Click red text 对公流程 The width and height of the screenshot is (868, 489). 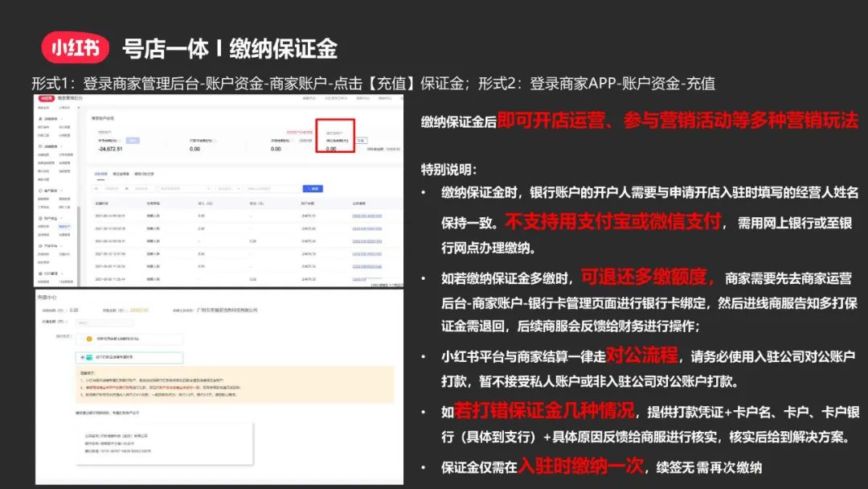point(642,355)
